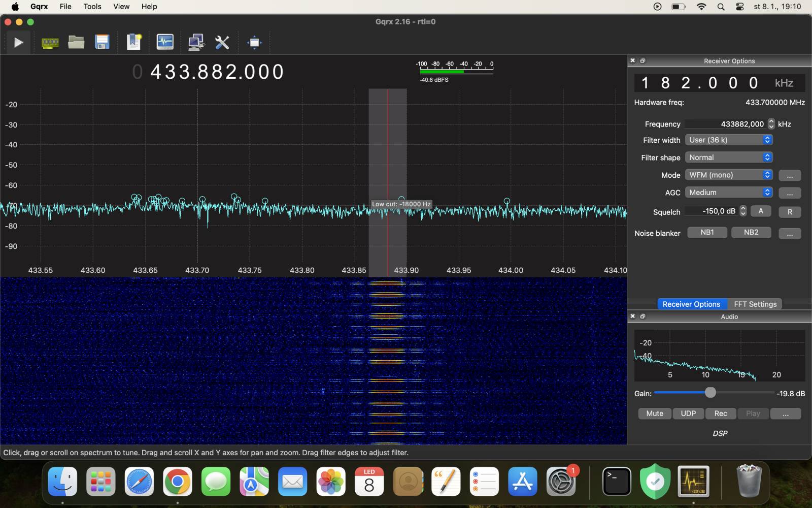Viewport: 812px width, 508px height.
Task: Open the bookmarks toolbar icon
Action: point(134,42)
